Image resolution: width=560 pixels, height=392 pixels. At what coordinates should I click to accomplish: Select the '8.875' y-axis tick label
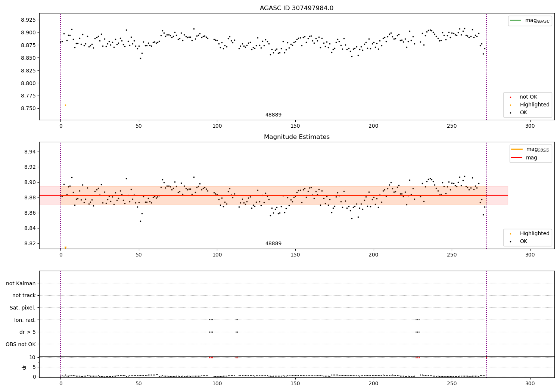coord(28,45)
